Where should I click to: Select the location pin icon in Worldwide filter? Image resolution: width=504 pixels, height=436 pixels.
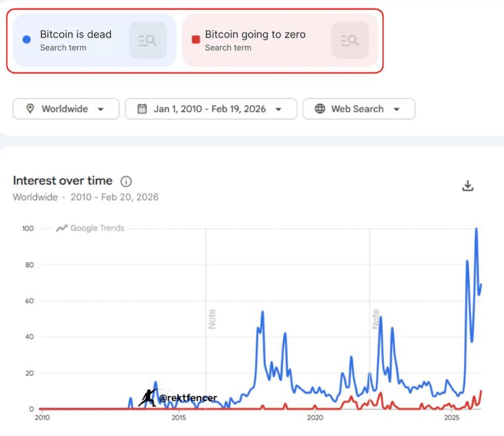(30, 109)
